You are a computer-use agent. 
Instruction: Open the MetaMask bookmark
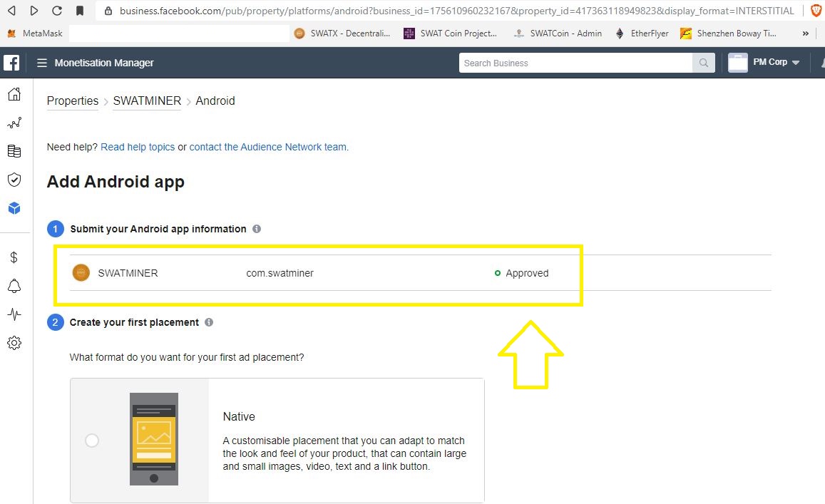pos(35,33)
